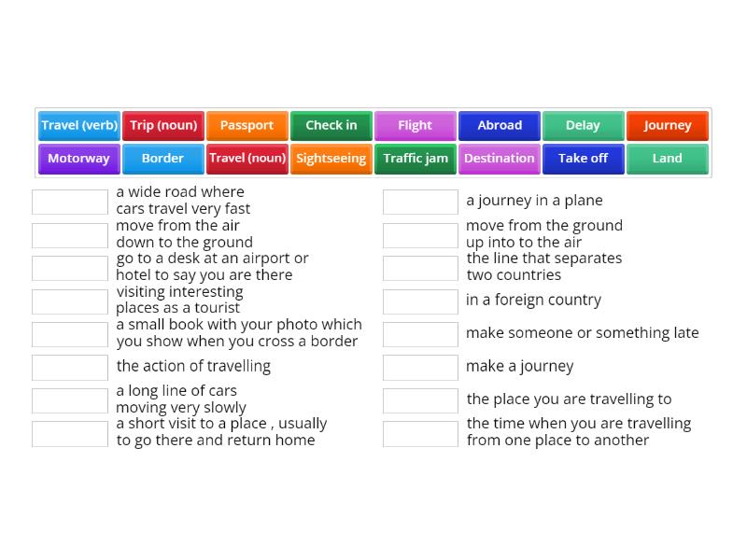This screenshot has height=560, width=747.
Task: Click the blank next to 'a journey in a plane'
Action: pos(419,201)
